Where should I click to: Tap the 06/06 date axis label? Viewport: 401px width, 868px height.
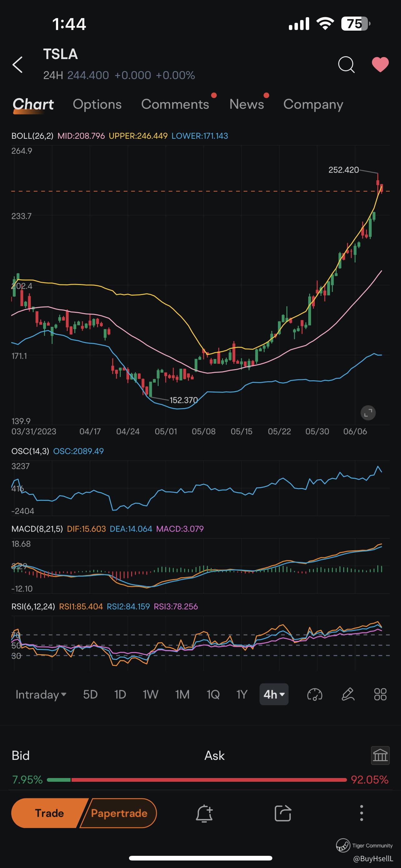(x=355, y=431)
